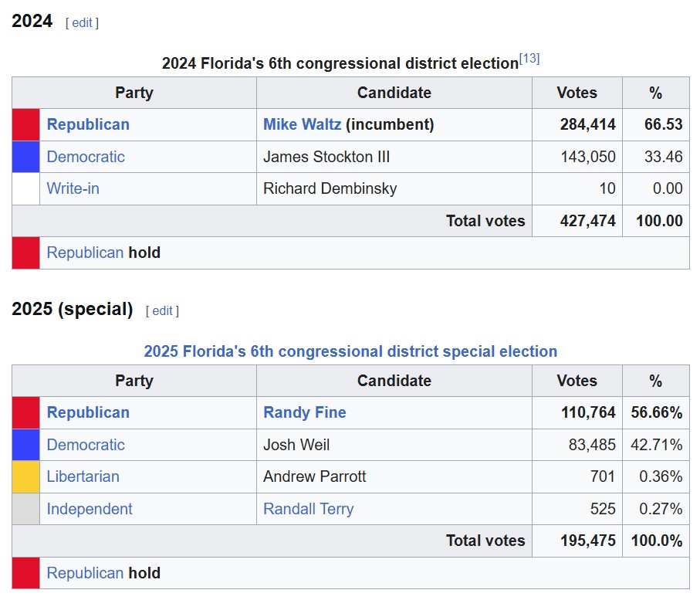Screen dimensions: 700x600
Task: Click Republican hold link in 2025 table
Action: [x=85, y=573]
